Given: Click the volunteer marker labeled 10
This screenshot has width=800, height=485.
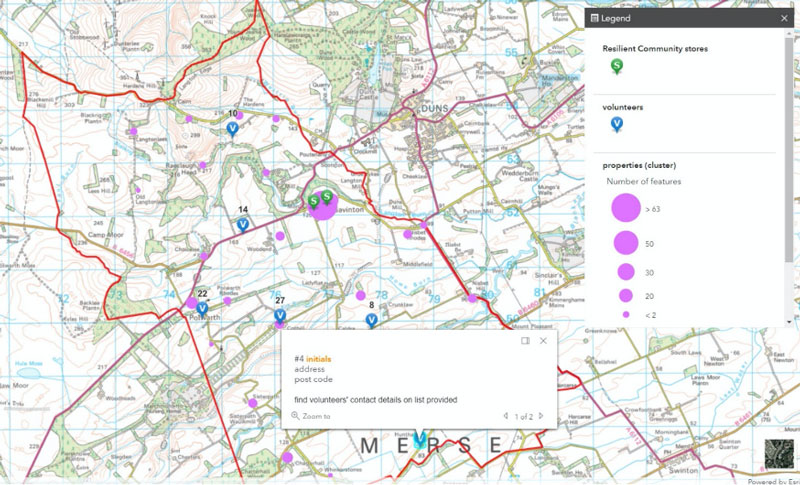Looking at the screenshot, I should click(x=233, y=129).
